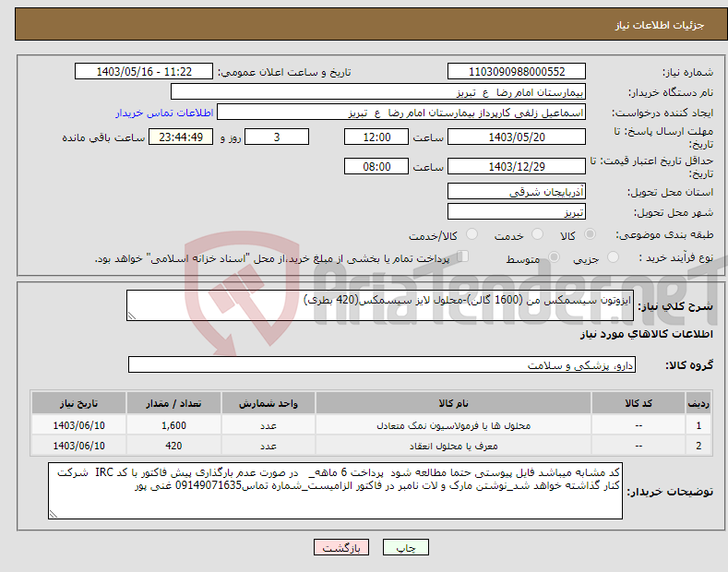Click the buyer organization name field
This screenshot has width=728, height=572.
click(x=378, y=91)
